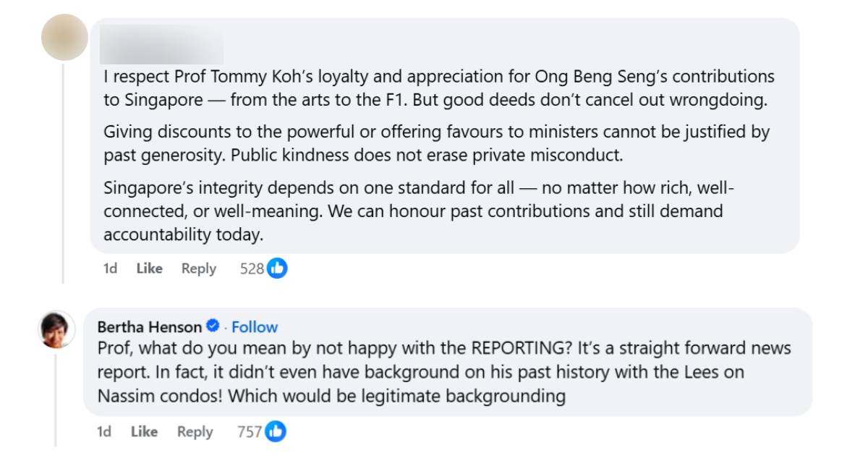Click the blue thumbs-up icon beside 757
Viewport: 868px width, 456px height.
pos(276,432)
